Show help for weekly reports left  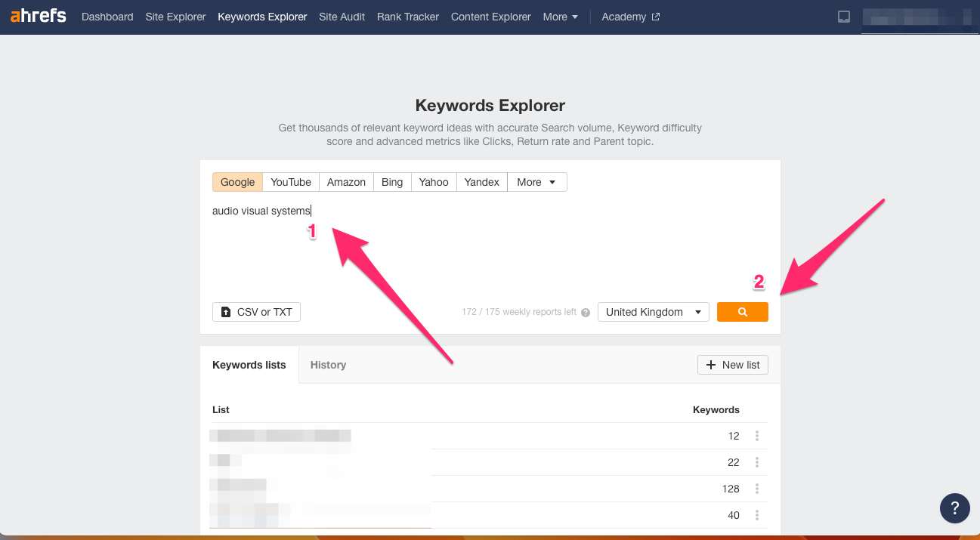pyautogui.click(x=586, y=312)
